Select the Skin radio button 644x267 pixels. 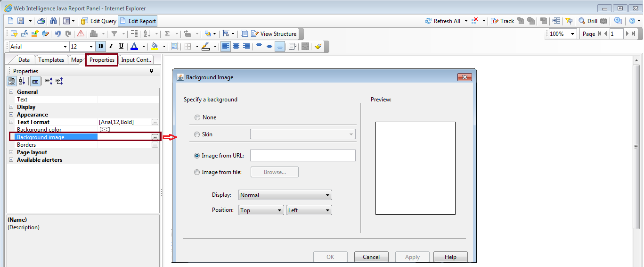pos(197,134)
